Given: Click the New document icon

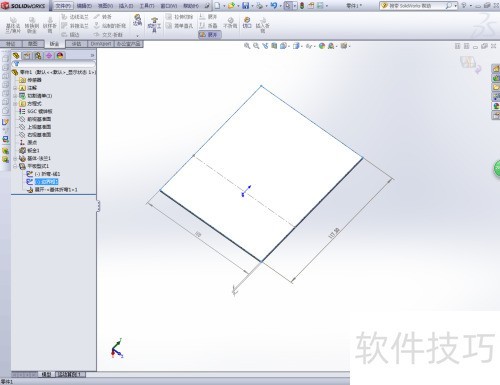Looking at the screenshot, I should click(217, 6).
